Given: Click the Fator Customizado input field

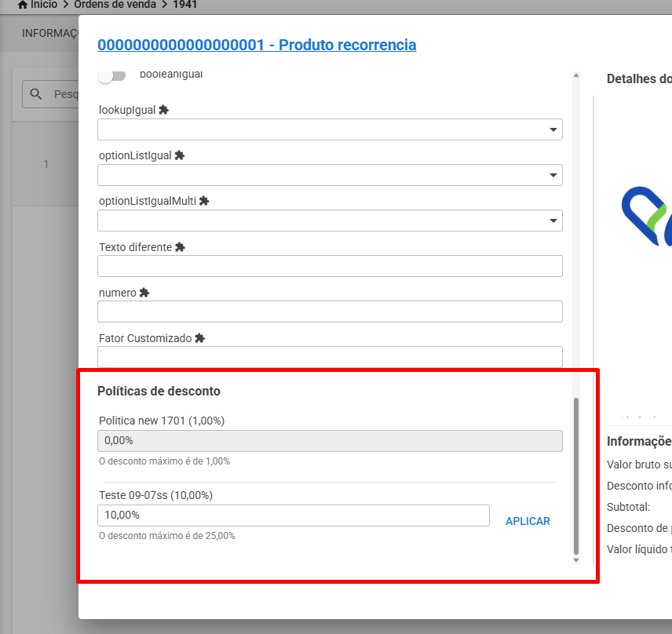Looking at the screenshot, I should click(330, 357).
